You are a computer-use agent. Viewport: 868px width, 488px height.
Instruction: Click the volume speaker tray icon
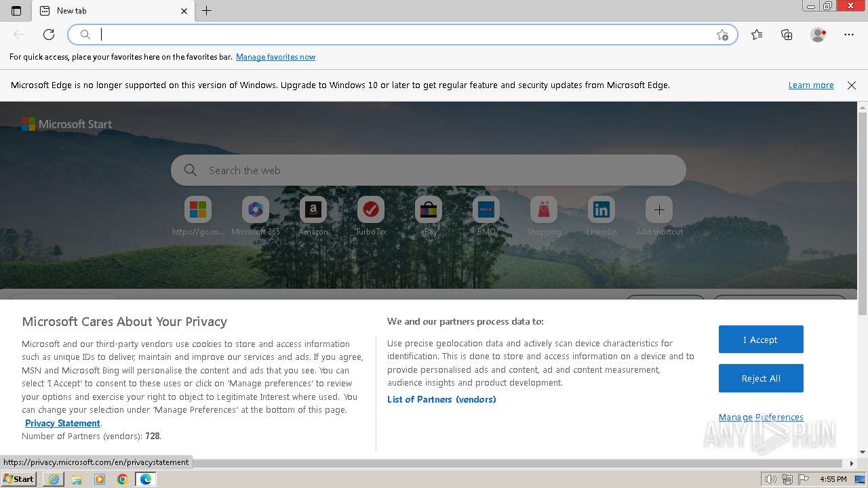[x=772, y=479]
